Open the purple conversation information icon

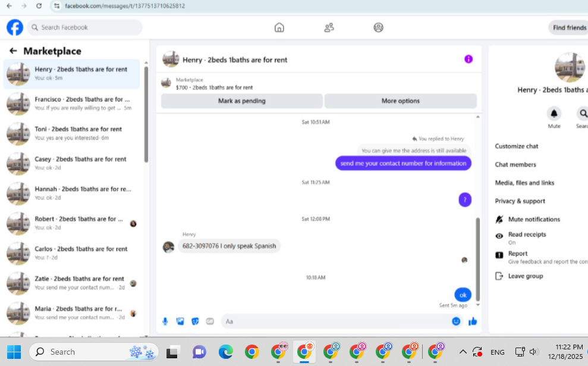pyautogui.click(x=468, y=60)
